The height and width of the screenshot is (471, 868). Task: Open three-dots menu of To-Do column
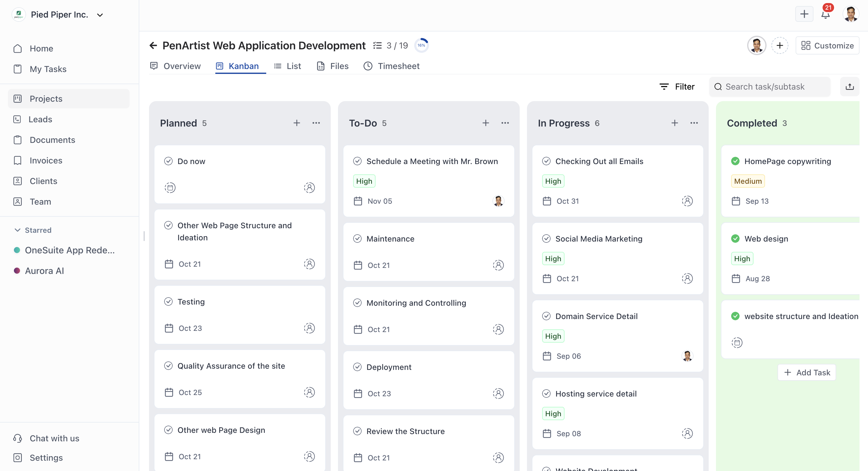[505, 123]
